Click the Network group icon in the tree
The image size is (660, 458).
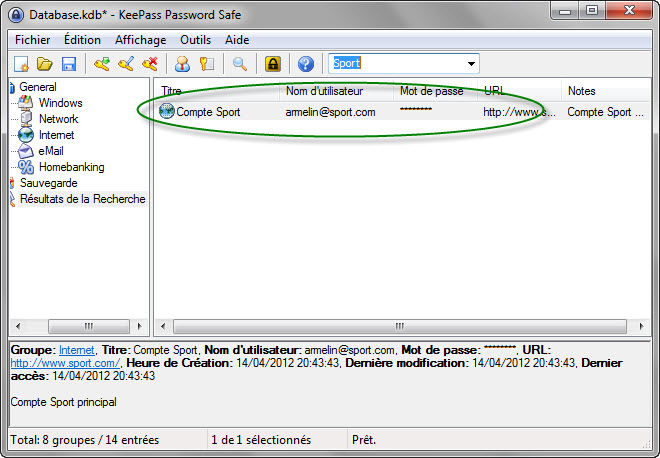pos(26,119)
